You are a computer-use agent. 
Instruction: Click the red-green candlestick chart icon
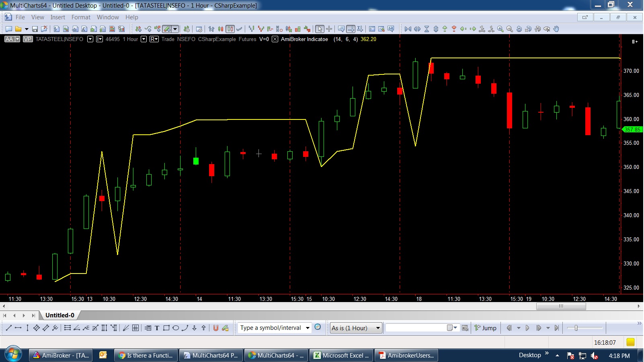tap(221, 29)
